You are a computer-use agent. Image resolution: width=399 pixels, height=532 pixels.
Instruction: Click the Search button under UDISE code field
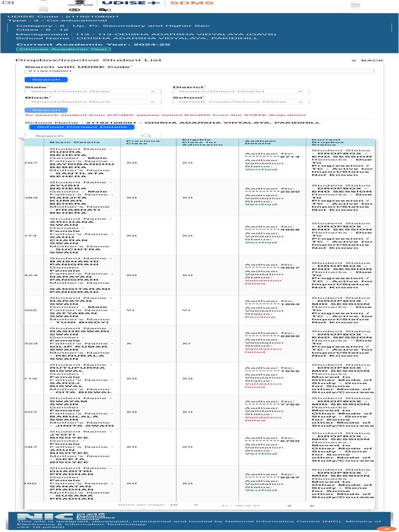pos(46,79)
